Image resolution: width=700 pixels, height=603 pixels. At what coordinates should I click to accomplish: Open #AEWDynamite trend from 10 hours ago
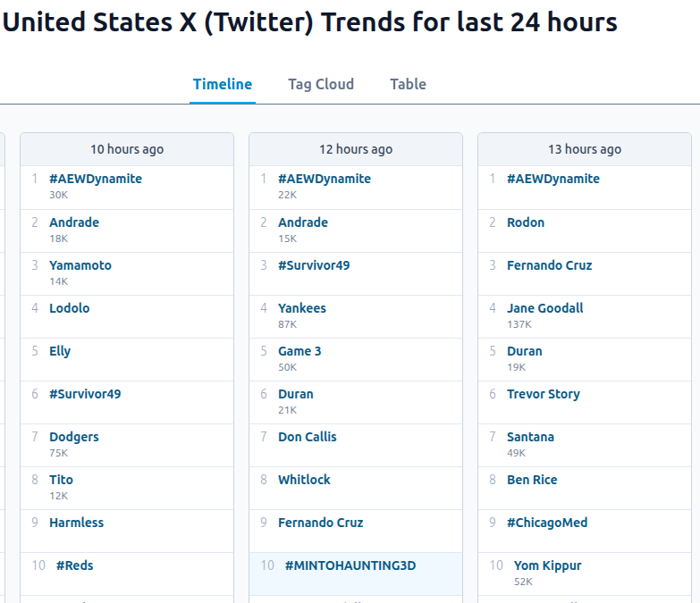click(96, 179)
